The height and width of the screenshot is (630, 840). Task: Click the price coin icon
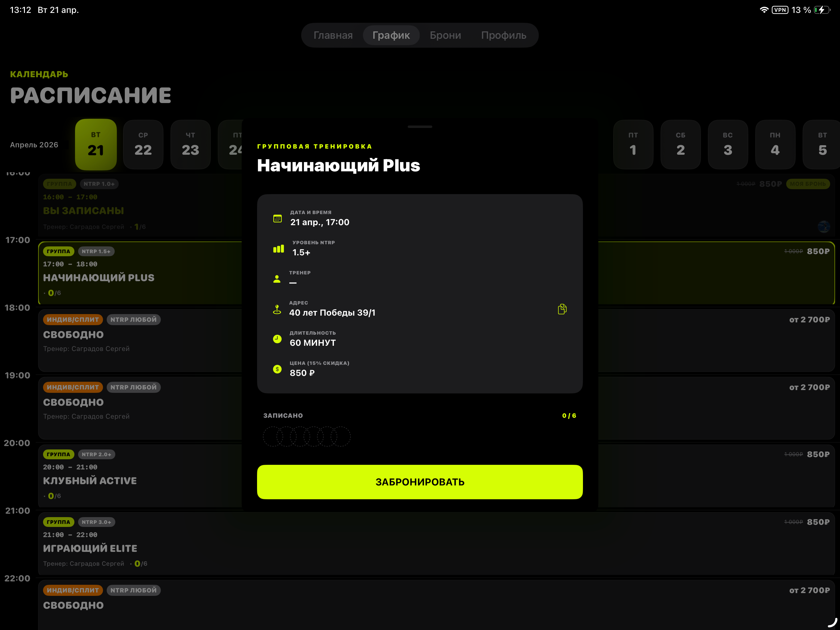pyautogui.click(x=277, y=369)
